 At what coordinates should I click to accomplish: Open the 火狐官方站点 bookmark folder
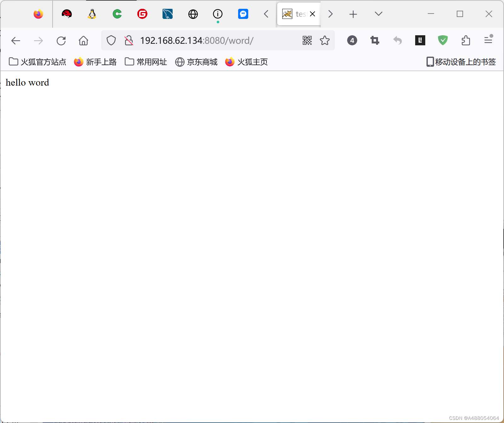tap(37, 62)
